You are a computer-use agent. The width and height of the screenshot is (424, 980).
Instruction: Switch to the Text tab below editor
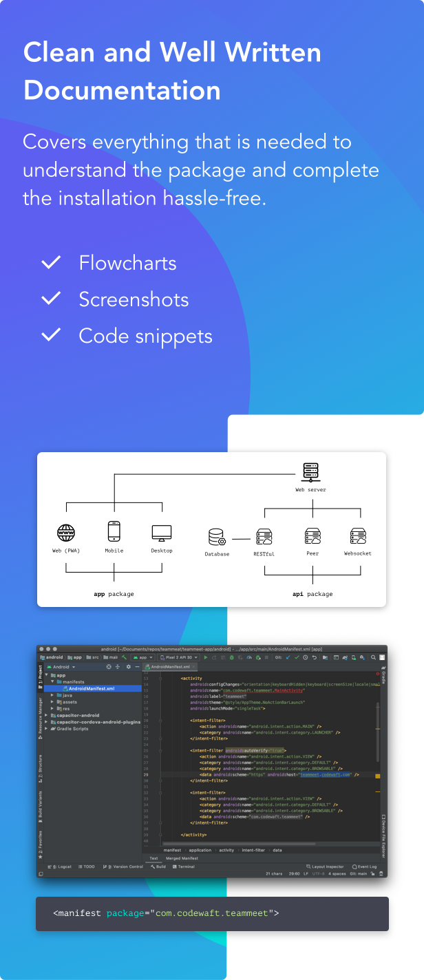pyautogui.click(x=153, y=858)
